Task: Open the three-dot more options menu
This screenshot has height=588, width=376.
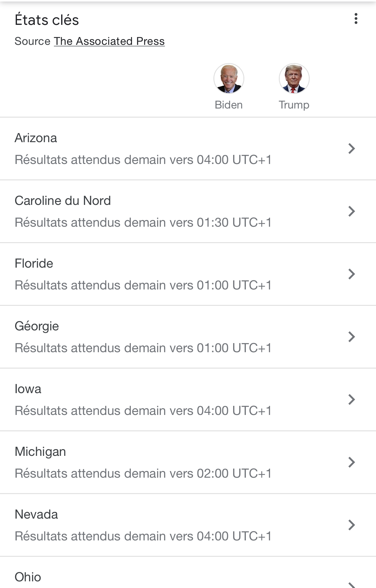Action: pos(356,19)
